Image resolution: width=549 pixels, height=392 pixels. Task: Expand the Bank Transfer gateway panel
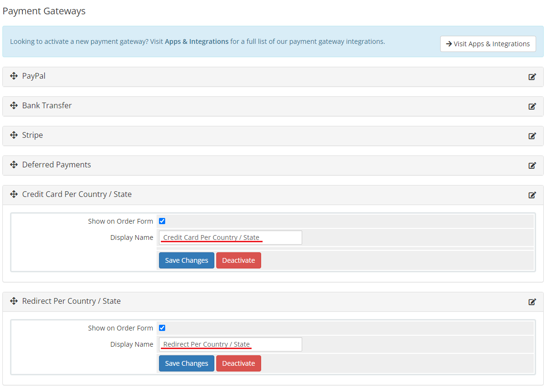pos(273,106)
